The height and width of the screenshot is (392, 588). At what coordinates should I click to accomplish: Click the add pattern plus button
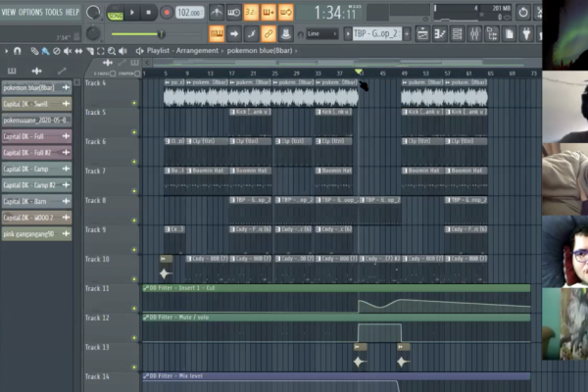[x=407, y=34]
